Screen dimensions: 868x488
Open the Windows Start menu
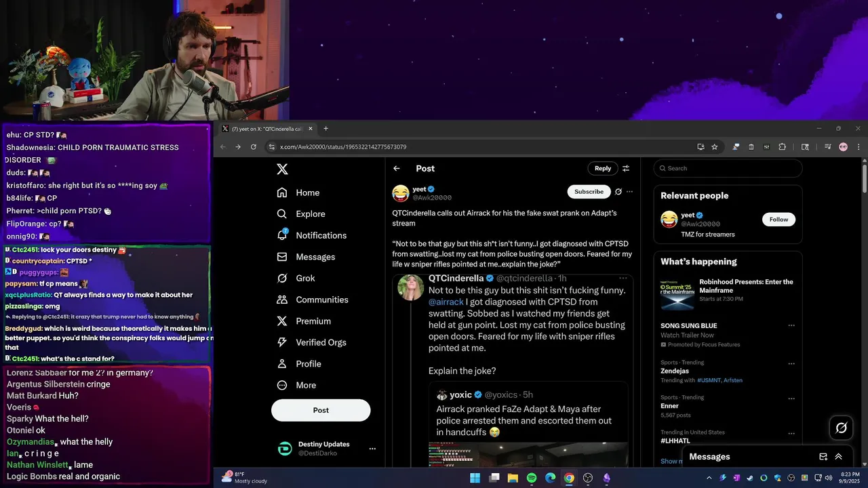(x=475, y=478)
